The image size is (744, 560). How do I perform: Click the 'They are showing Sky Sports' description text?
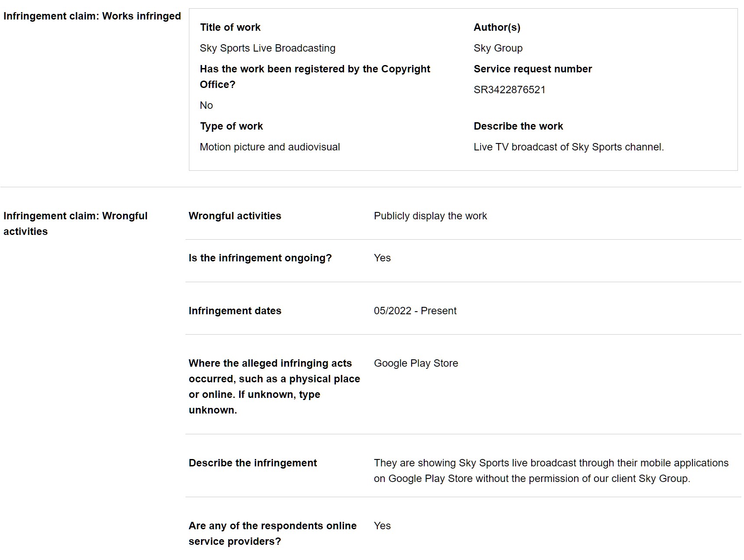[551, 471]
